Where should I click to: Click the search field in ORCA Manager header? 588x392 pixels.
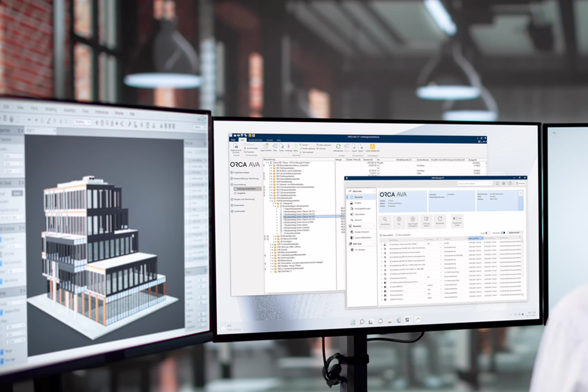[475, 183]
